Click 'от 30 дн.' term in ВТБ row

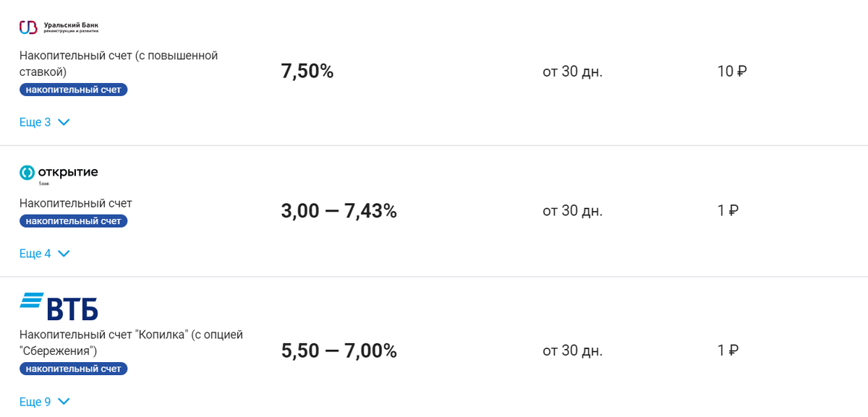(x=572, y=351)
